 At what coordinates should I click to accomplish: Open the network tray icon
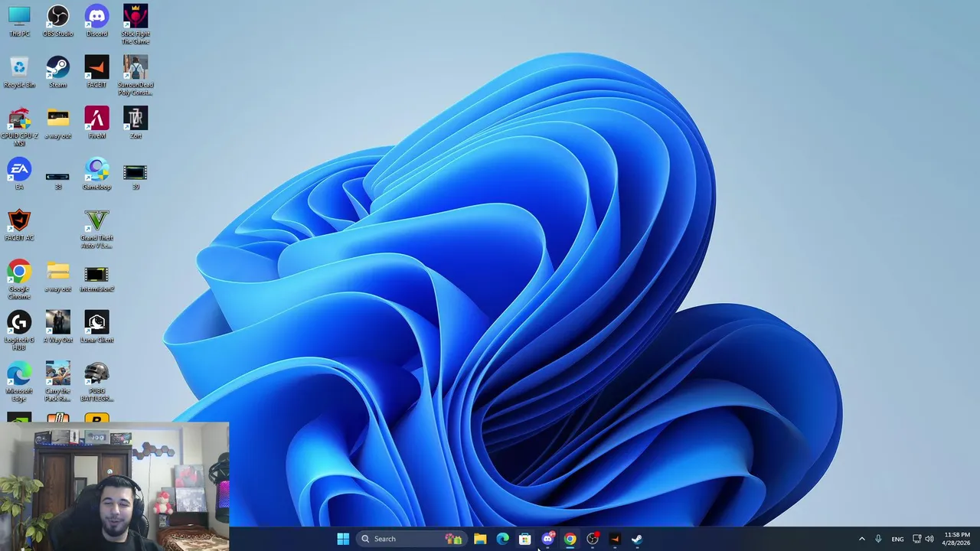916,539
